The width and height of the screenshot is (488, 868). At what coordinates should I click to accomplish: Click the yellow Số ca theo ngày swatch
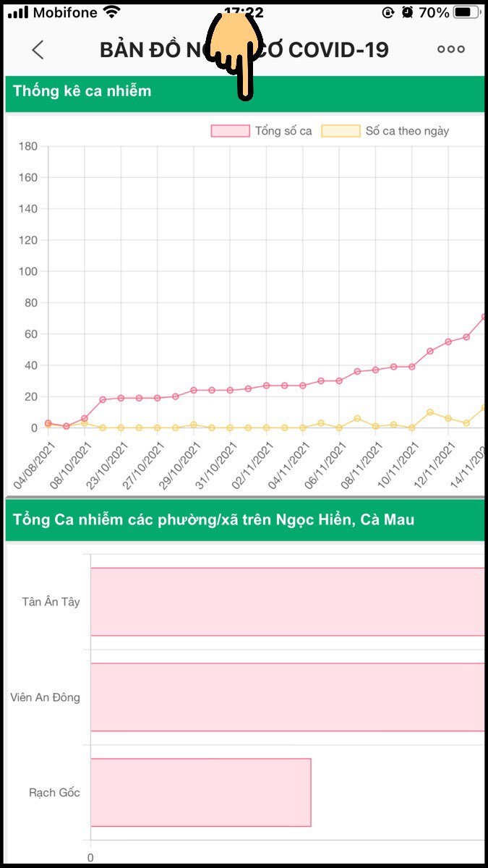[x=341, y=131]
